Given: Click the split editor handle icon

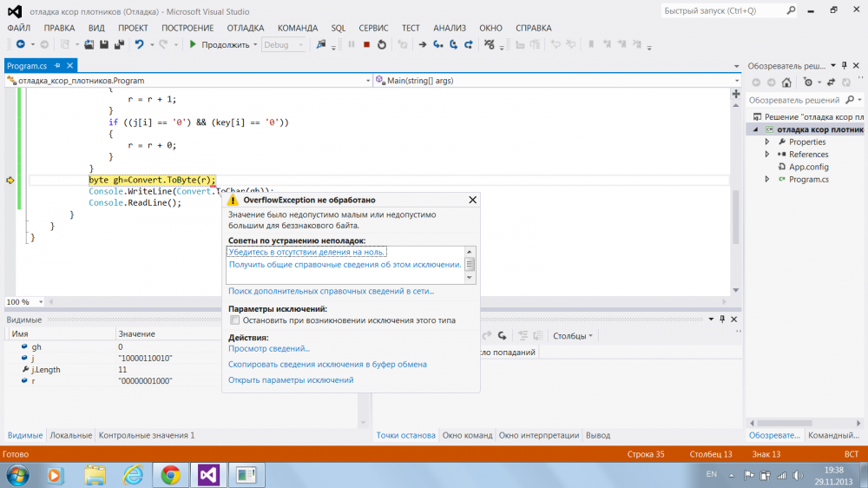Looking at the screenshot, I should click(736, 94).
